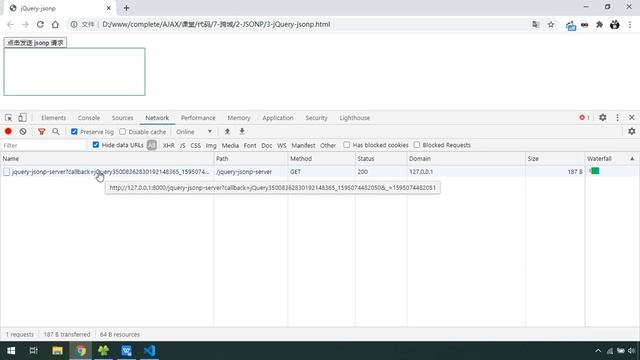Open the Sources tab
640x360 pixels.
coord(122,118)
